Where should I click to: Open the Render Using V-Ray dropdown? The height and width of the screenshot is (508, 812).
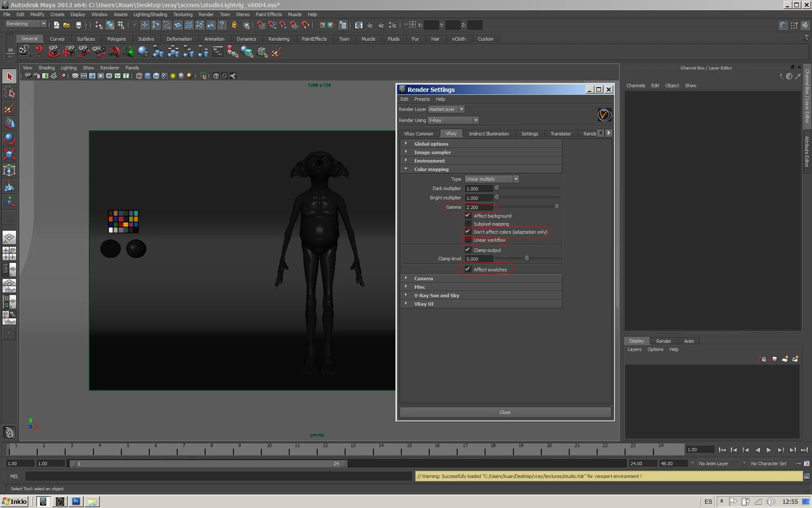tap(453, 120)
